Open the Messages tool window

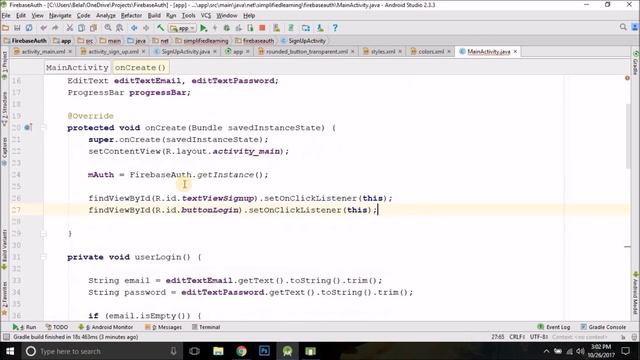click(x=163, y=327)
